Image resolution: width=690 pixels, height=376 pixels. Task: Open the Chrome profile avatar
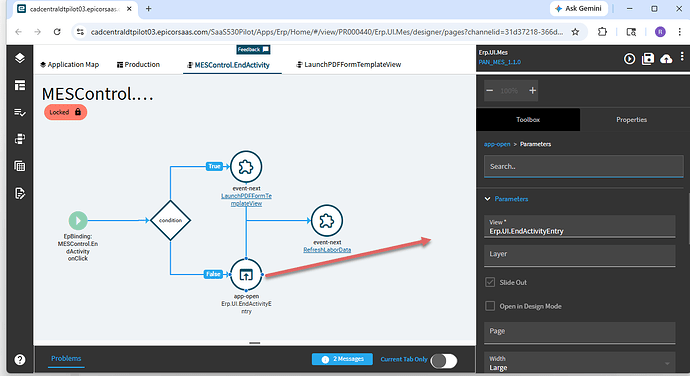point(660,32)
